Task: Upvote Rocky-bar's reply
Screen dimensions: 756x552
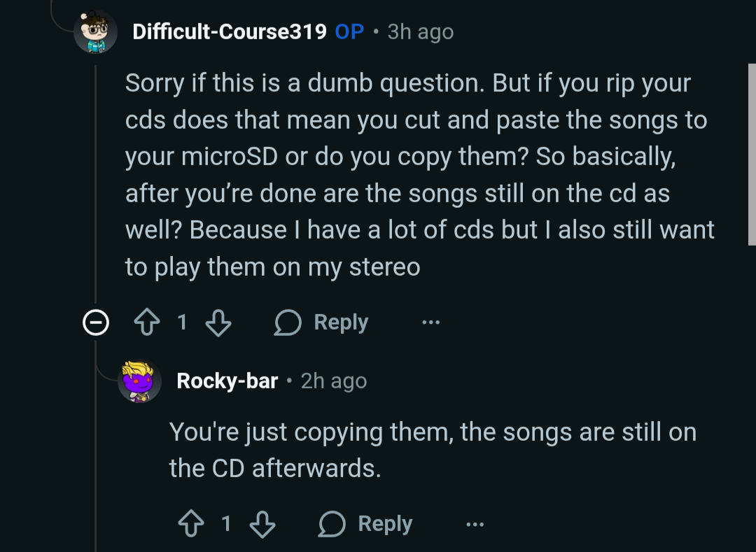Action: pos(191,523)
